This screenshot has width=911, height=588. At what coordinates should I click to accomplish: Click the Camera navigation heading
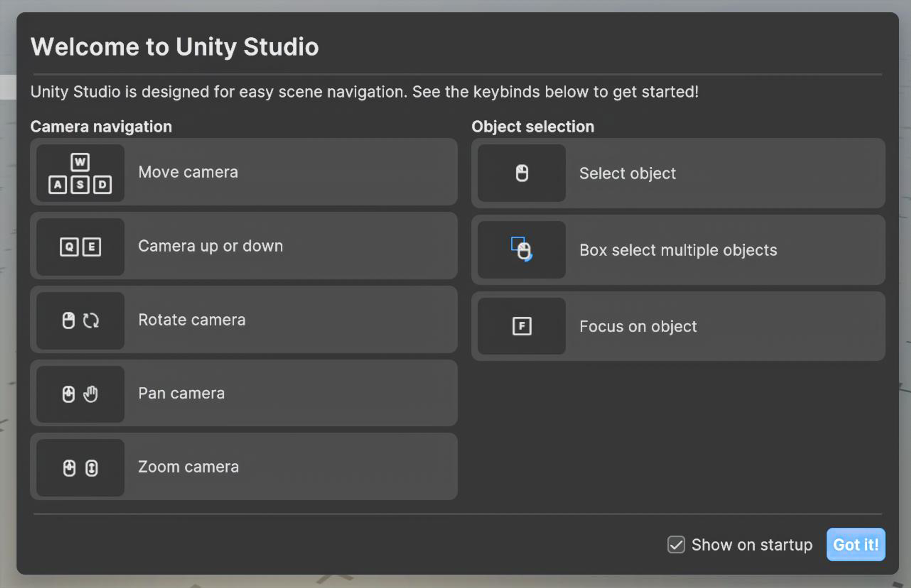(101, 127)
